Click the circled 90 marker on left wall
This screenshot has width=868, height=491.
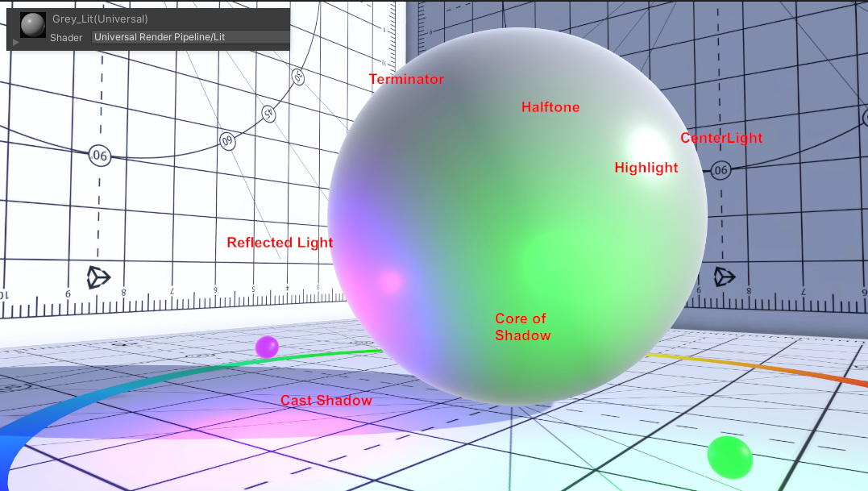pyautogui.click(x=99, y=155)
